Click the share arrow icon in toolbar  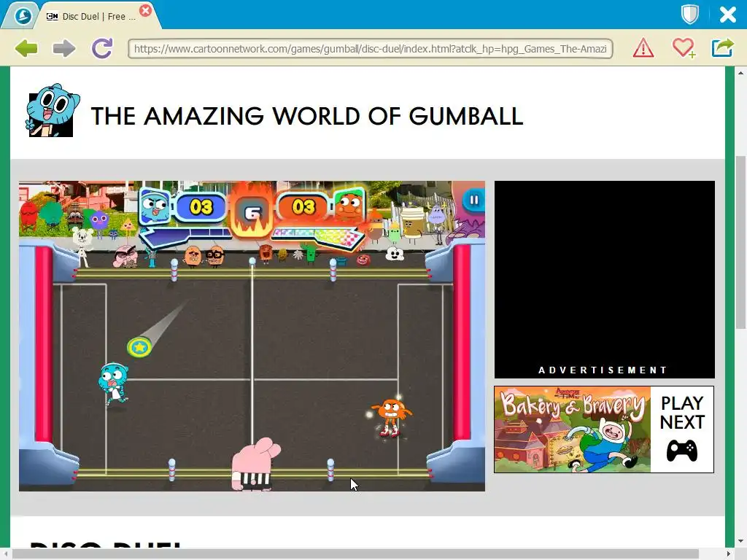pos(722,47)
